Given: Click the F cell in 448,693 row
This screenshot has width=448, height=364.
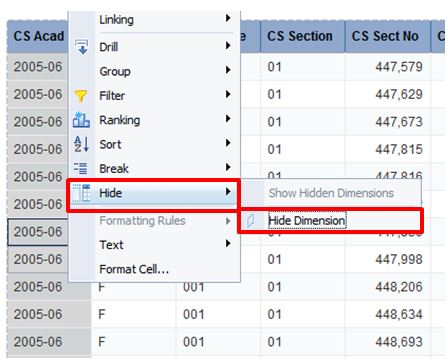Looking at the screenshot, I should pos(134,342).
